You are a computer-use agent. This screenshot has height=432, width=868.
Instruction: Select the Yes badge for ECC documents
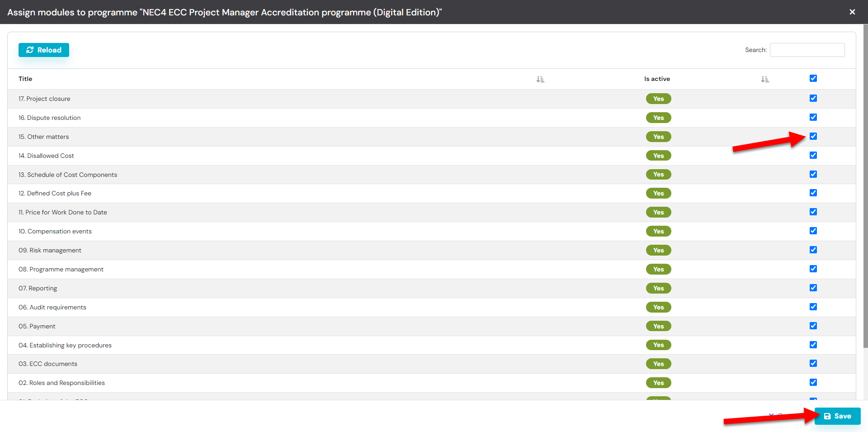pyautogui.click(x=658, y=364)
